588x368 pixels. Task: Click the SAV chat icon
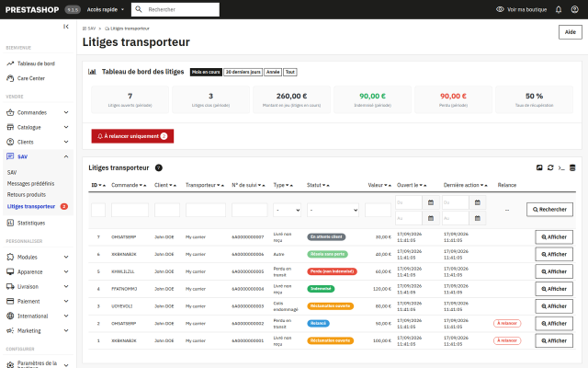[10, 156]
